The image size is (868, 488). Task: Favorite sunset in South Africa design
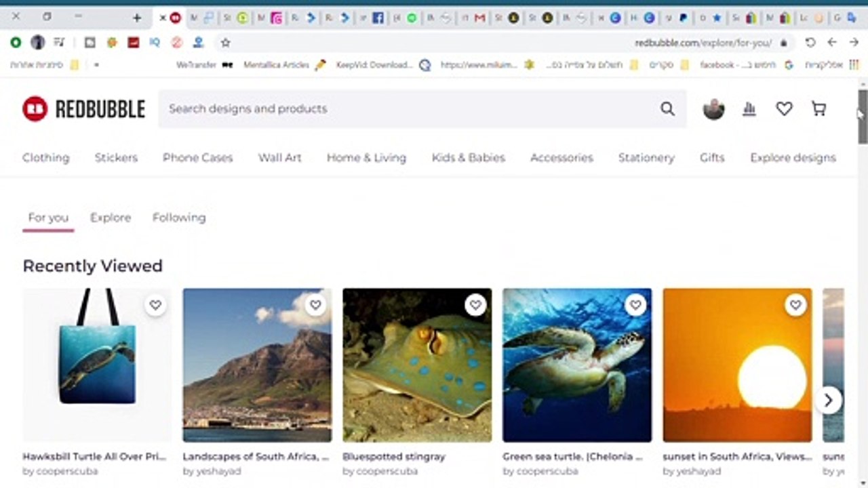[x=795, y=305]
